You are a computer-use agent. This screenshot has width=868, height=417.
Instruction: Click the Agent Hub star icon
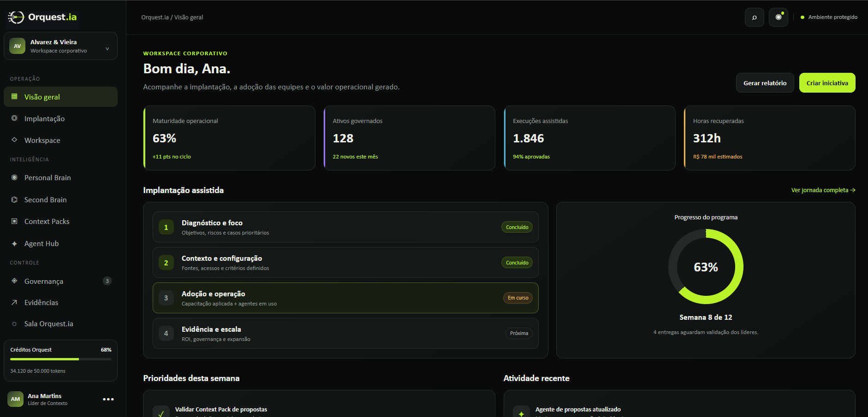coord(14,243)
